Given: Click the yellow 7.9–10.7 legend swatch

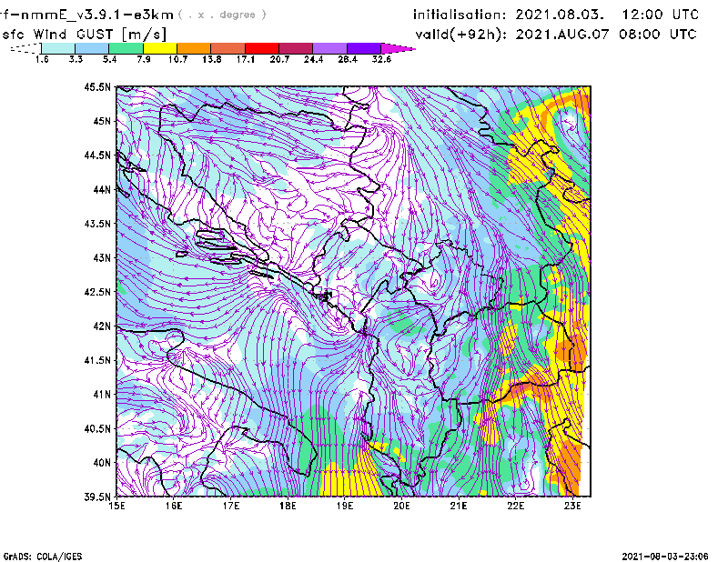Looking at the screenshot, I should point(160,48).
